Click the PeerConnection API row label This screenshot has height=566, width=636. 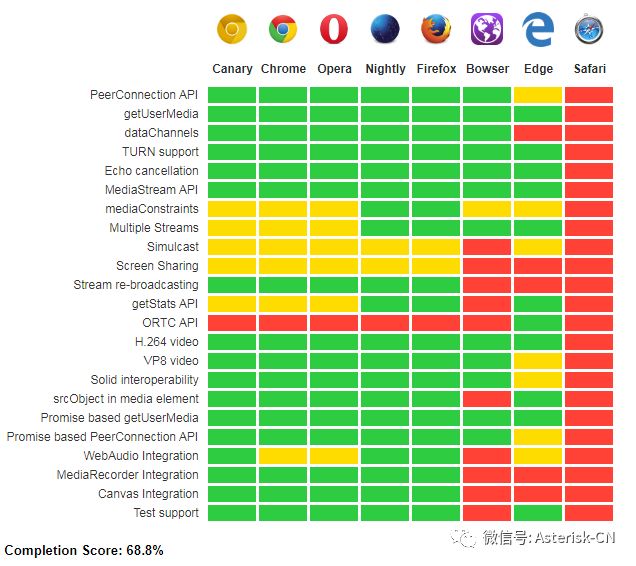pos(144,95)
